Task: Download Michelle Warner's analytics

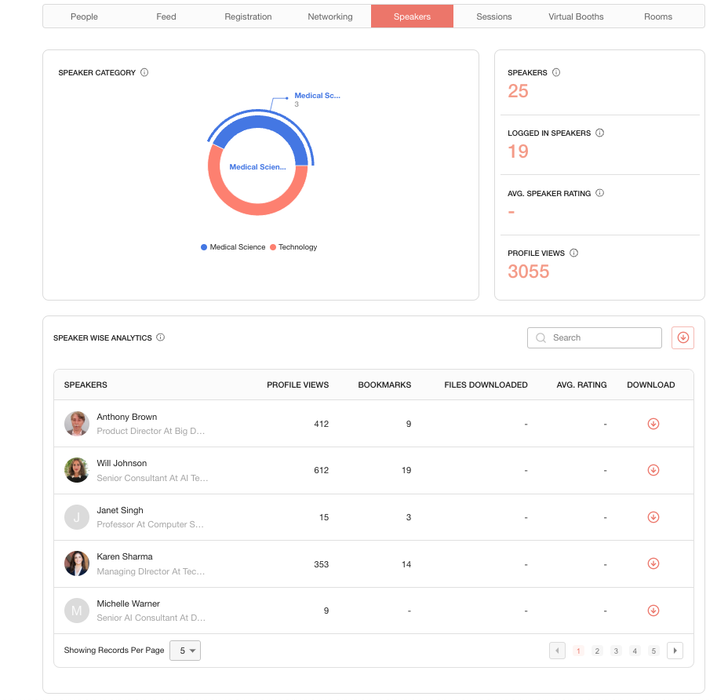Action: 653,611
